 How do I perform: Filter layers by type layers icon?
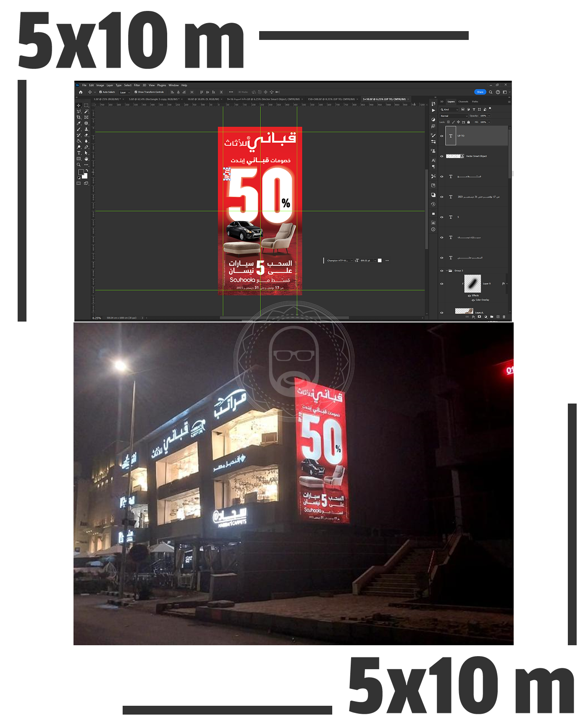point(474,109)
